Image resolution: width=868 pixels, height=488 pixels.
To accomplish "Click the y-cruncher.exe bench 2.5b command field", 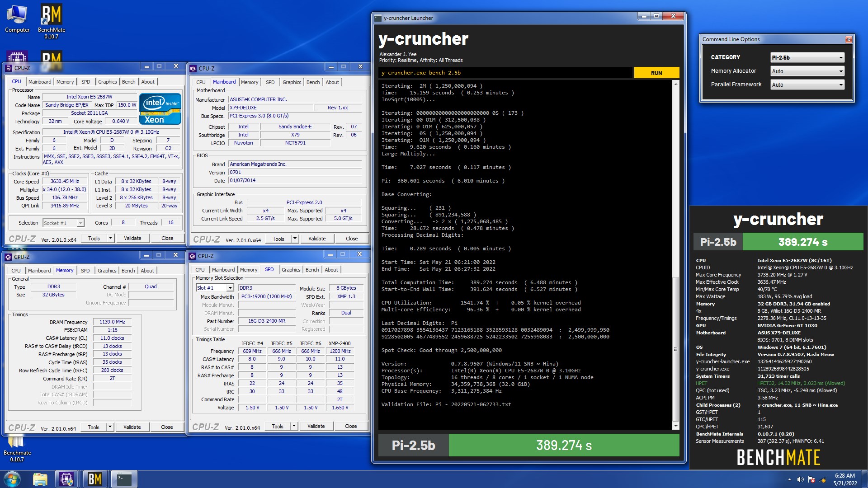I will [x=505, y=73].
